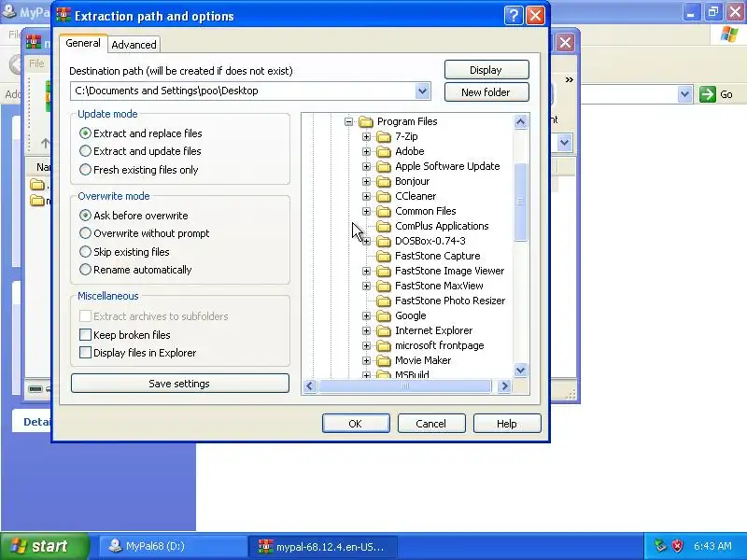This screenshot has height=560, width=747.
Task: Click the Movie Maker folder icon
Action: tap(384, 360)
